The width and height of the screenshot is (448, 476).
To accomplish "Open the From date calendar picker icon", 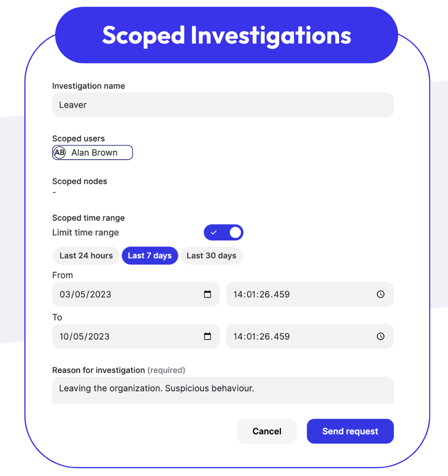I will (207, 294).
